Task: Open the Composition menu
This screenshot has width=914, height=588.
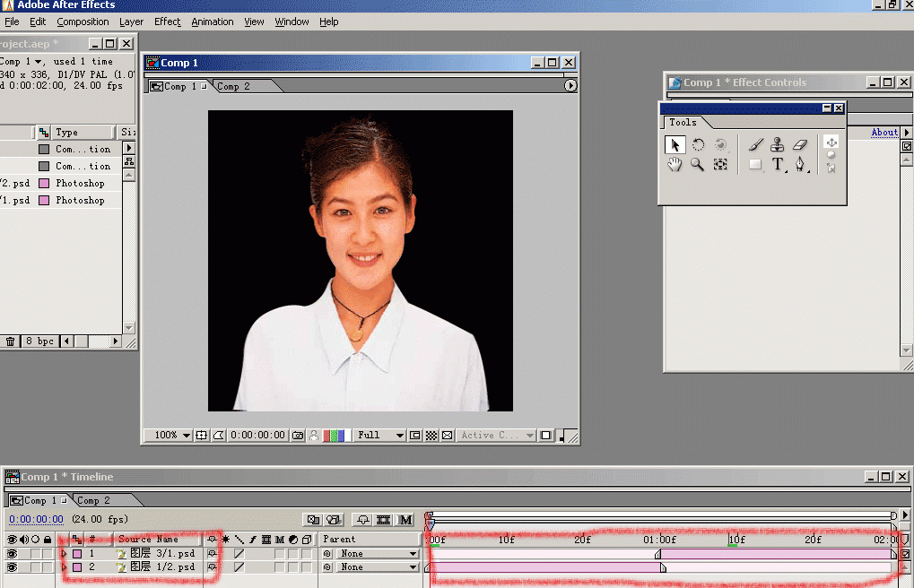Action: 83,22
